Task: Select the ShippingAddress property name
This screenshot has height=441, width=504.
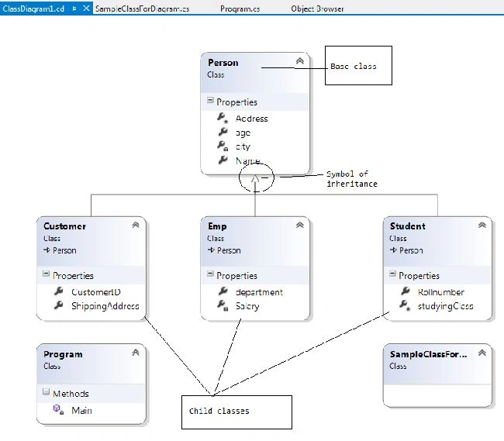Action: point(105,306)
